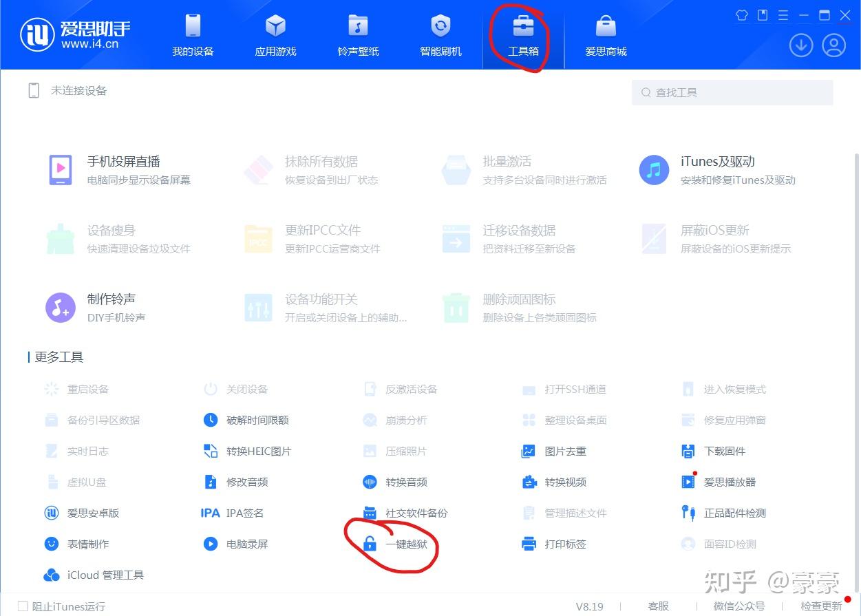861x616 pixels.
Task: Click 整理设备桌面 entry
Action: click(564, 420)
